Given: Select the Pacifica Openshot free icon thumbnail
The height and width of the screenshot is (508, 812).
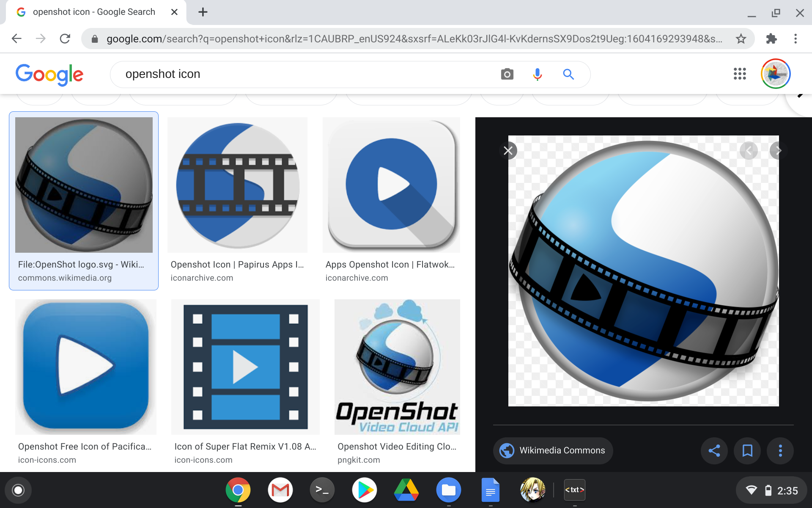Looking at the screenshot, I should 86,367.
